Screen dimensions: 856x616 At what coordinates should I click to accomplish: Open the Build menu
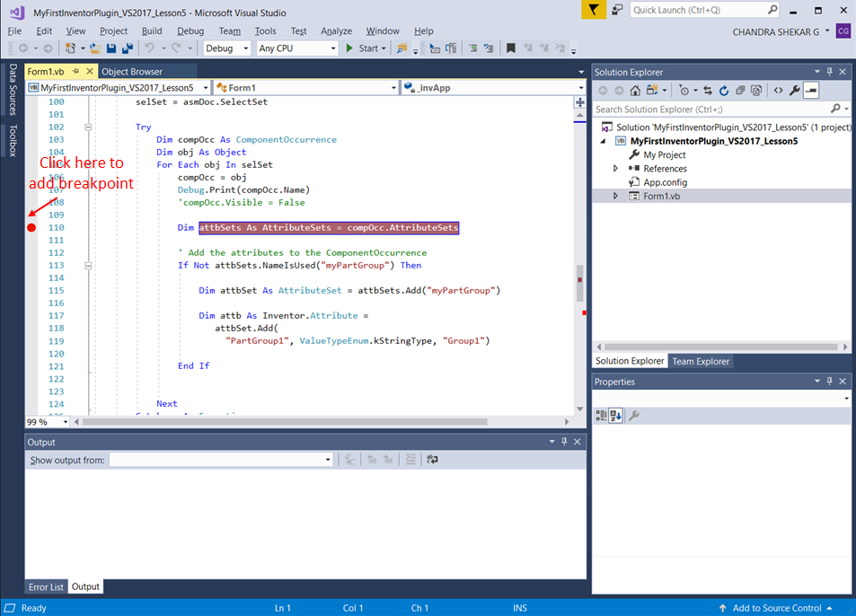(x=152, y=31)
